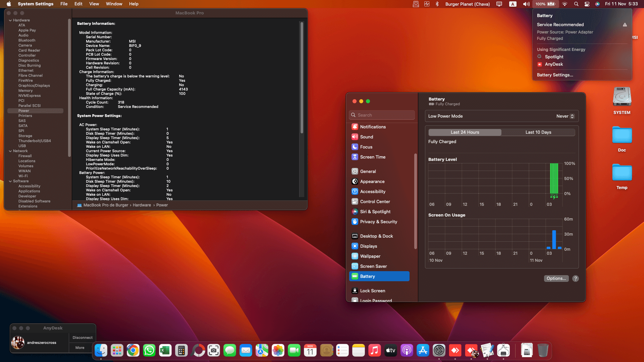Click scrollbar in Battery Information pane

[302, 78]
